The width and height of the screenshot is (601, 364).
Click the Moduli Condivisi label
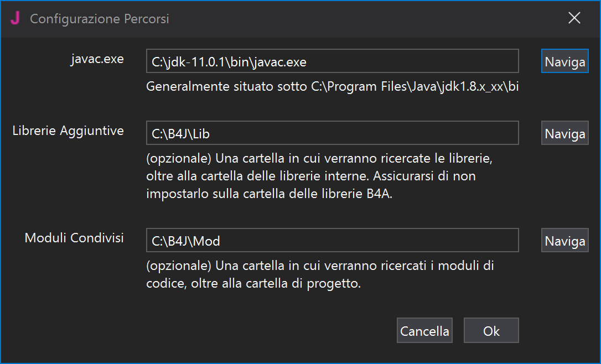[x=74, y=238]
